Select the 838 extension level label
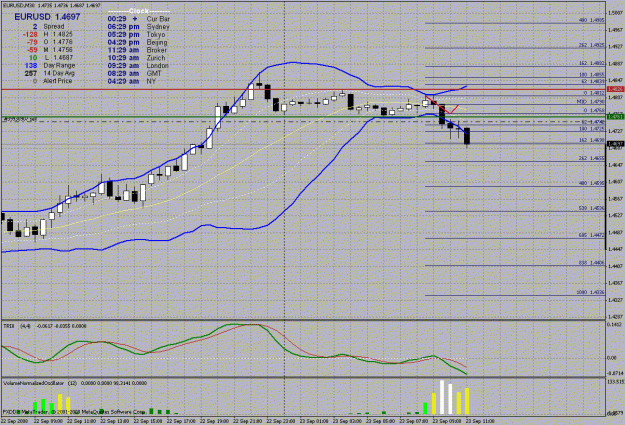Viewport: 625px width, 425px height. tap(591, 263)
